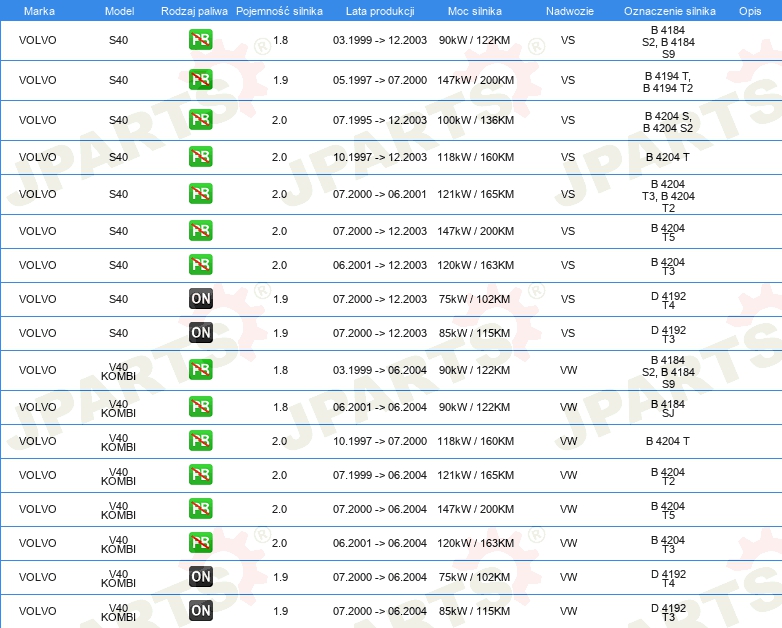Select production dates 05.1997 -> 07.2000
Image resolution: width=782 pixels, height=628 pixels.
(x=380, y=80)
